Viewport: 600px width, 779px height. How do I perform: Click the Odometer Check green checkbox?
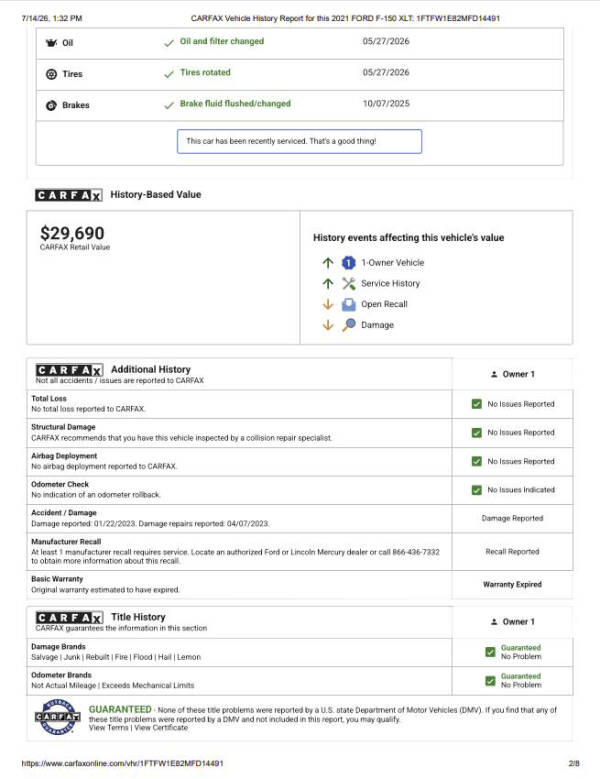[x=477, y=490]
